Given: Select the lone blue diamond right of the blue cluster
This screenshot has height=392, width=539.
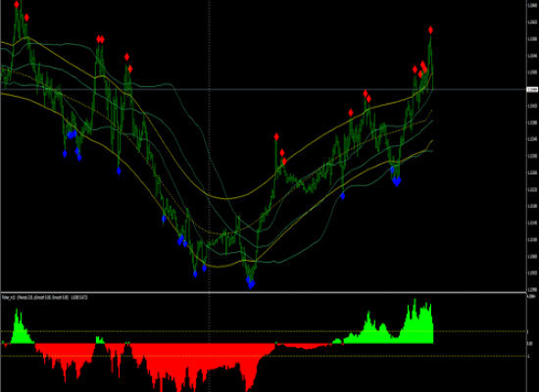Looking at the screenshot, I should pyautogui.click(x=119, y=171).
